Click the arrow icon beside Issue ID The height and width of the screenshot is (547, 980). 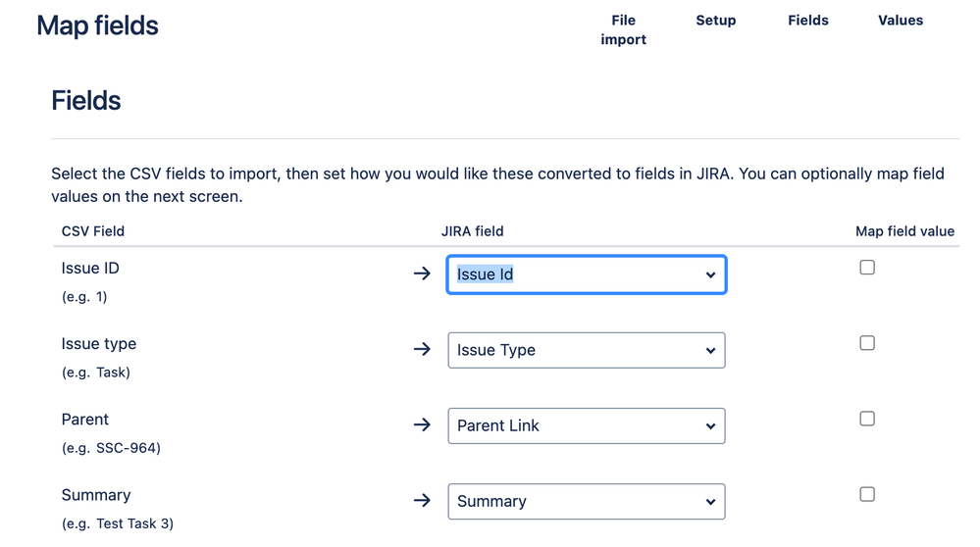422,273
